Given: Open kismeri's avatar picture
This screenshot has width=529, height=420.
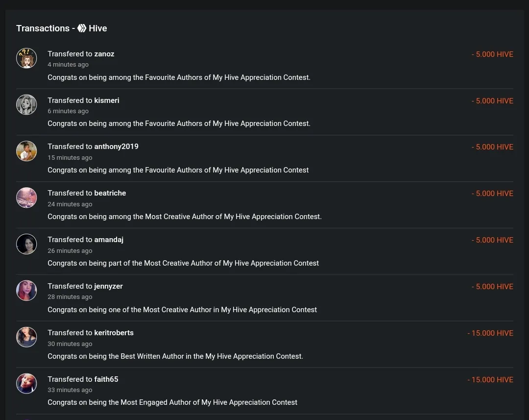Looking at the screenshot, I should point(26,105).
